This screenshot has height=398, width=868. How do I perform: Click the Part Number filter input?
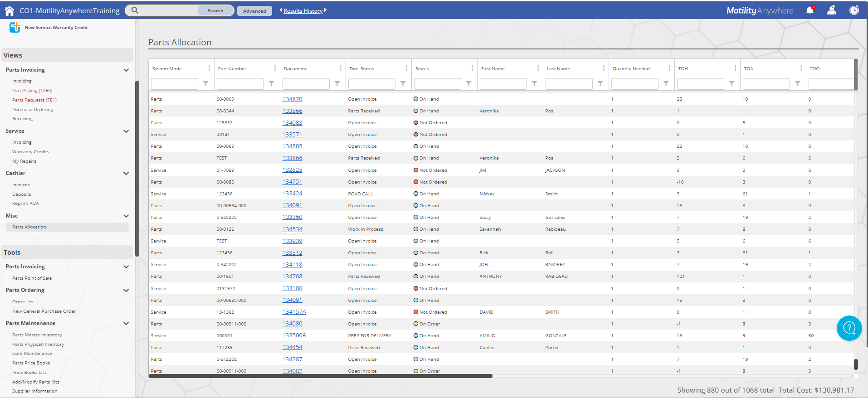point(240,84)
